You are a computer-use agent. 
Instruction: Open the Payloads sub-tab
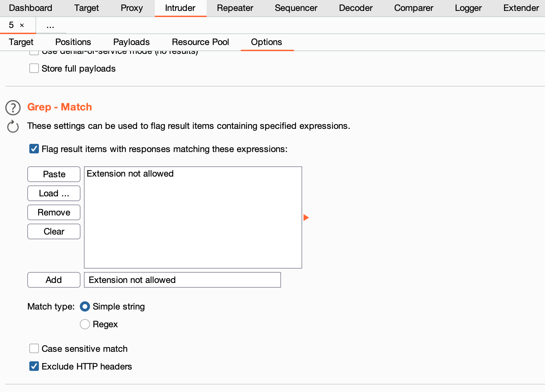pyautogui.click(x=131, y=42)
